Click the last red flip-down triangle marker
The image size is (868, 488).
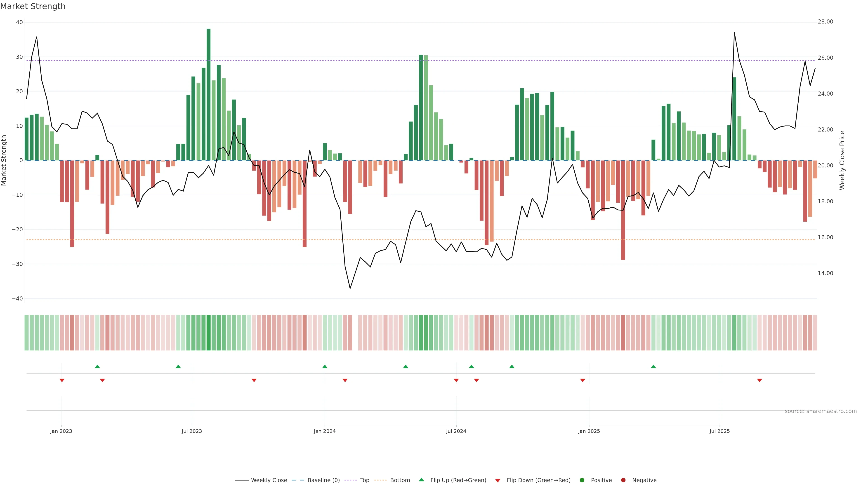pos(759,380)
